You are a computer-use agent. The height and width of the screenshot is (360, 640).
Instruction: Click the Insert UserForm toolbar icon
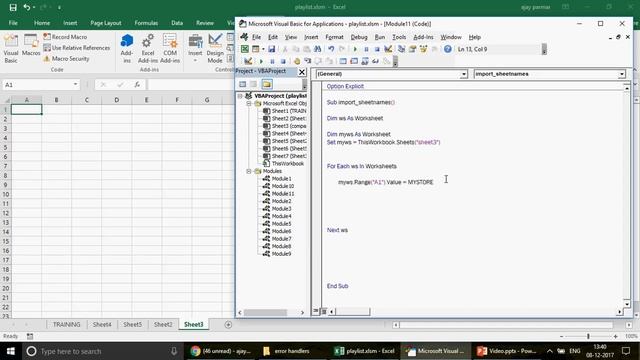(256, 49)
